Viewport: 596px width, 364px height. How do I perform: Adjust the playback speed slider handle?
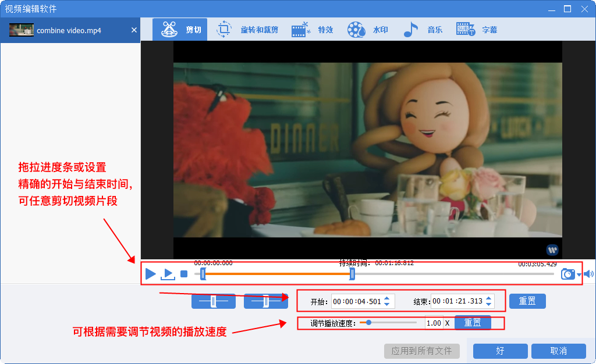tap(368, 323)
